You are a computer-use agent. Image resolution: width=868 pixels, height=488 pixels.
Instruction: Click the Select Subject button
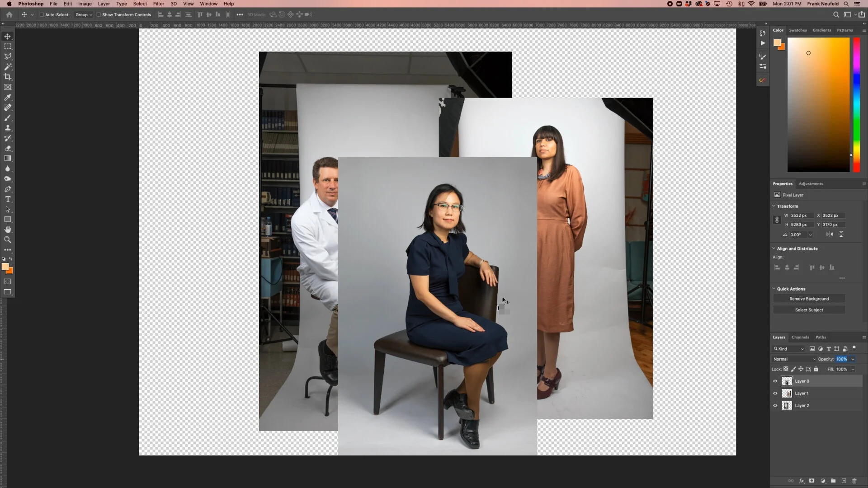[809, 310]
